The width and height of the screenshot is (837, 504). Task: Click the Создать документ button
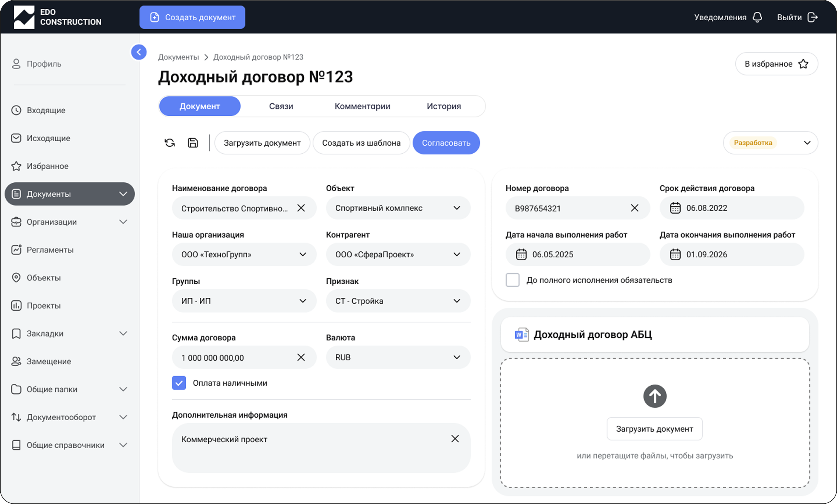point(192,17)
